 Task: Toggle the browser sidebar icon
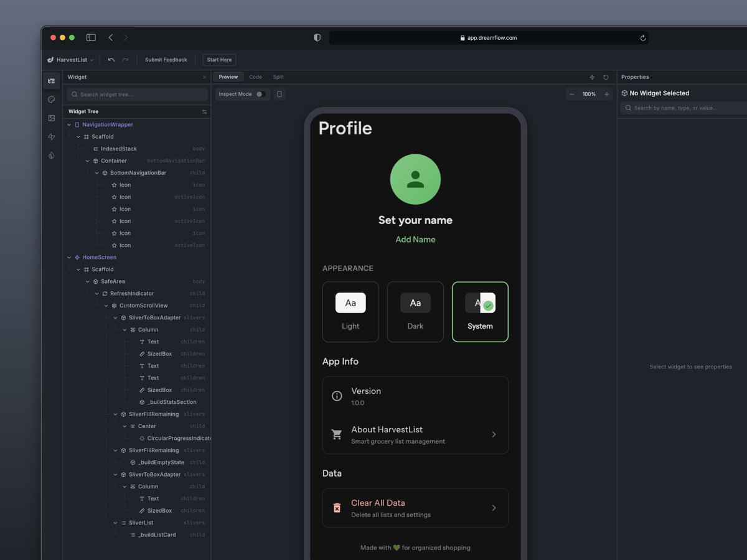[x=91, y=37]
